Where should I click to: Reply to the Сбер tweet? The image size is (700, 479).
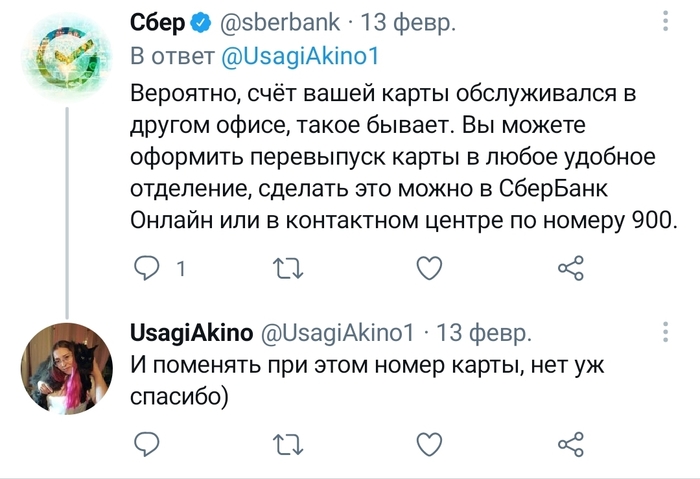tap(147, 268)
